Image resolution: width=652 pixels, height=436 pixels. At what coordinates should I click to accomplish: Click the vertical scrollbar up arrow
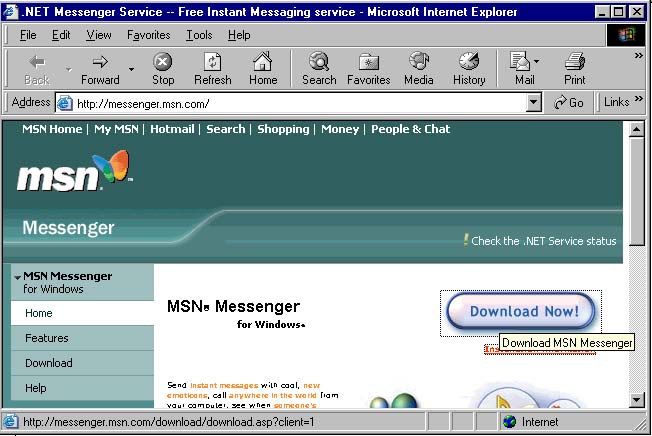tap(636, 130)
